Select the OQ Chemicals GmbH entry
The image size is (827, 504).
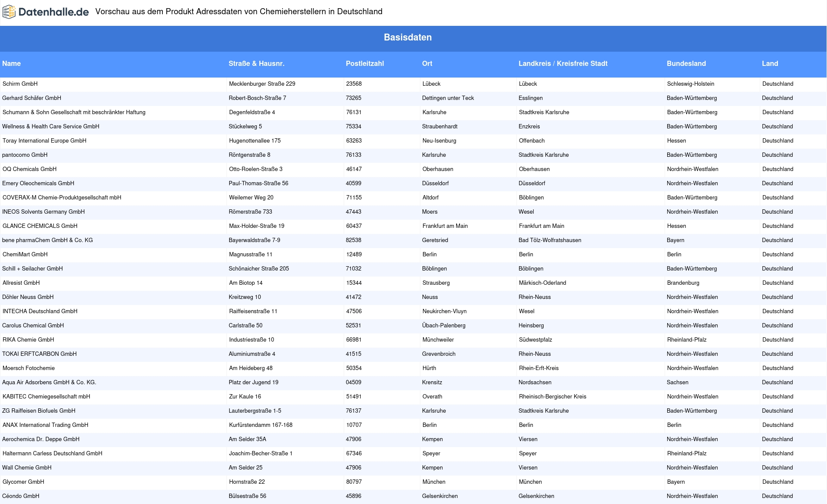(x=30, y=169)
